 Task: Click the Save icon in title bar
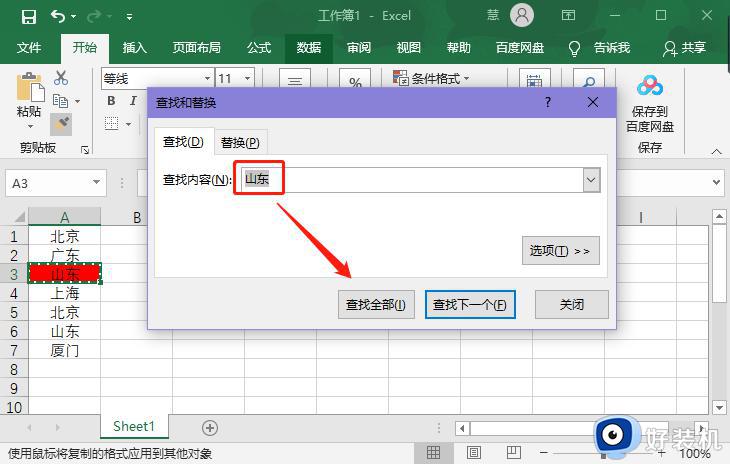point(29,17)
